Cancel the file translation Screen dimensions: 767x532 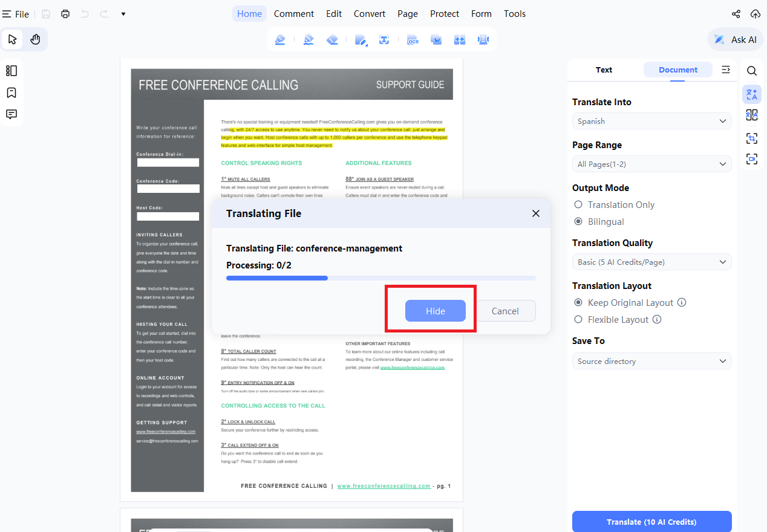(505, 311)
